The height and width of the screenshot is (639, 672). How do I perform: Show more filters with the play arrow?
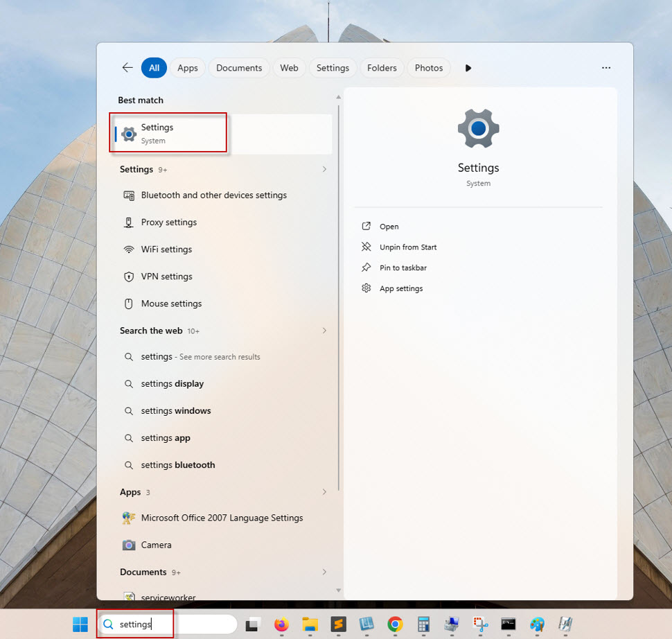click(468, 68)
